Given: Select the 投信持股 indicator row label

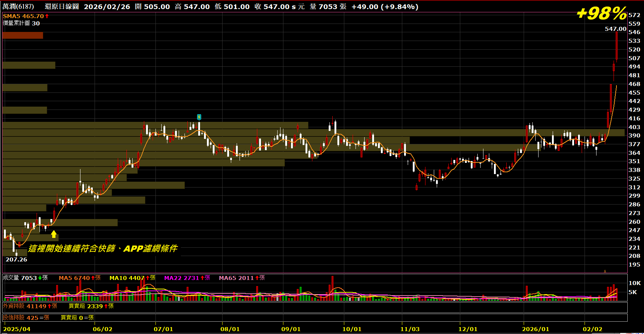Looking at the screenshot, I should tap(14, 318).
